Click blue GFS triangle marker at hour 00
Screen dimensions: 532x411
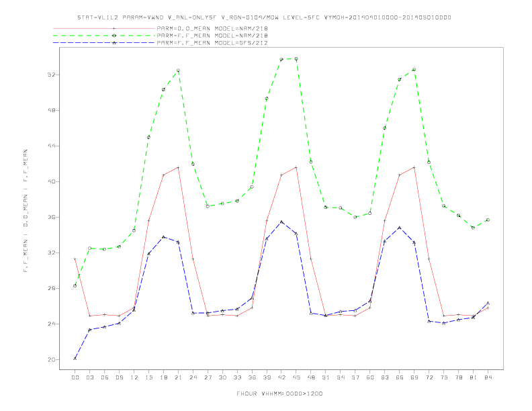coord(75,359)
